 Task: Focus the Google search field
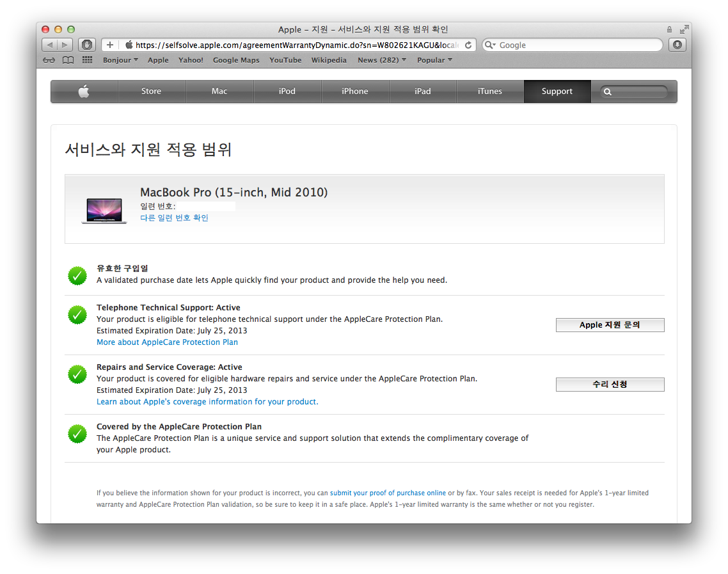576,45
